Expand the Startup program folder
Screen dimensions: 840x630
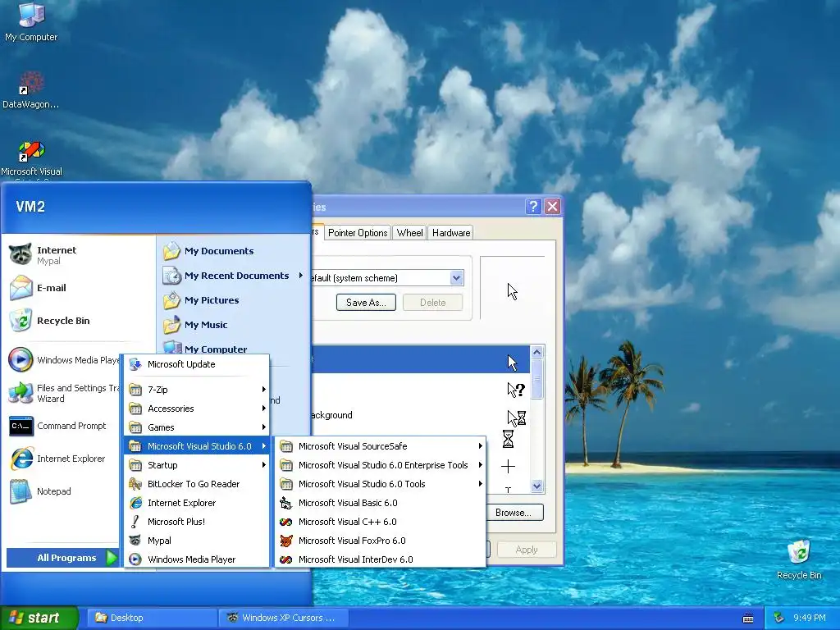coord(197,465)
